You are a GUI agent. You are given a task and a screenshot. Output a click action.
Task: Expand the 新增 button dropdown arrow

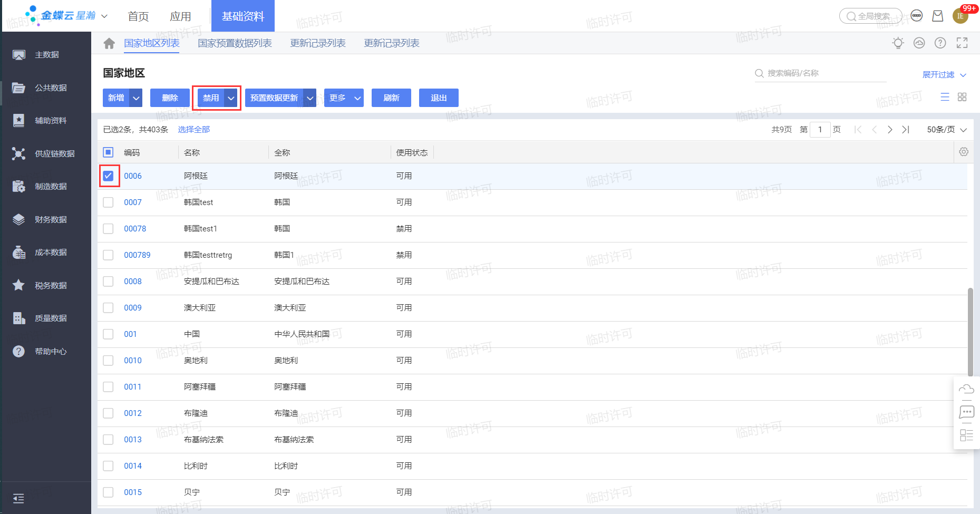136,98
